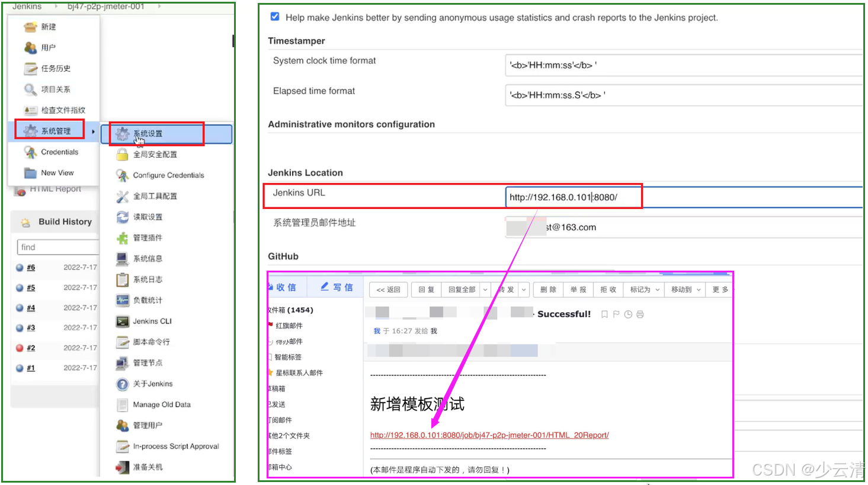Open 管理用户 menu entry
The height and width of the screenshot is (485, 868).
(x=148, y=426)
